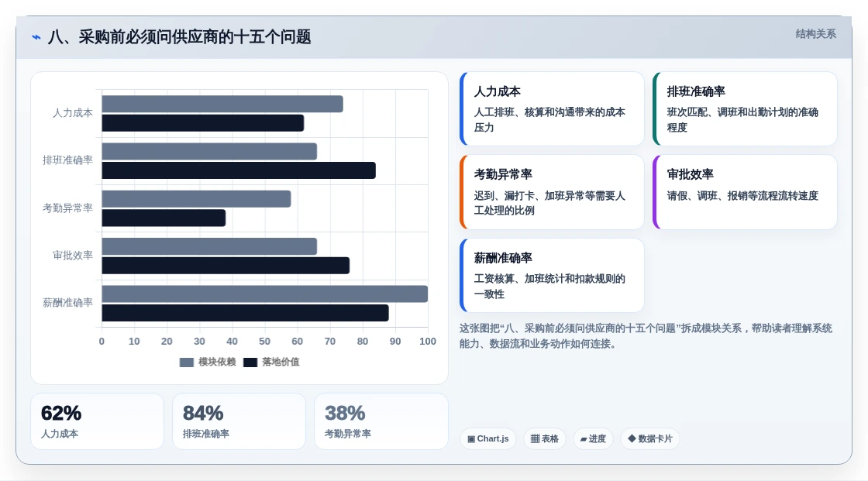Click the 考勤异常率 axis label on chart

click(67, 208)
